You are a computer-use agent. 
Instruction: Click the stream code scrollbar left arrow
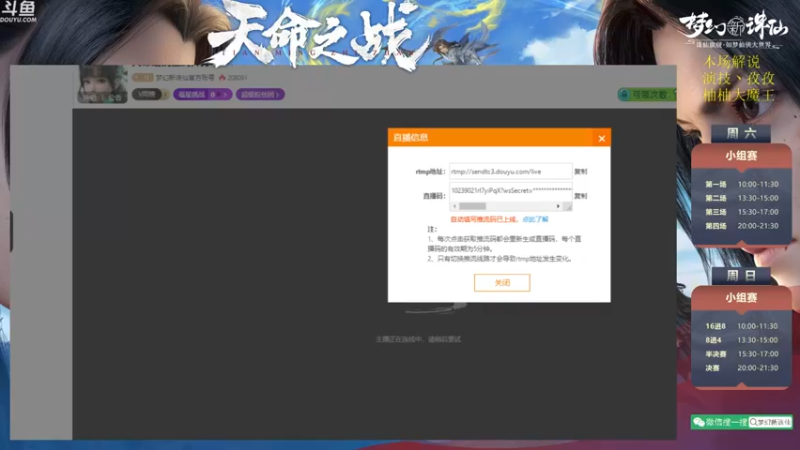pyautogui.click(x=454, y=206)
